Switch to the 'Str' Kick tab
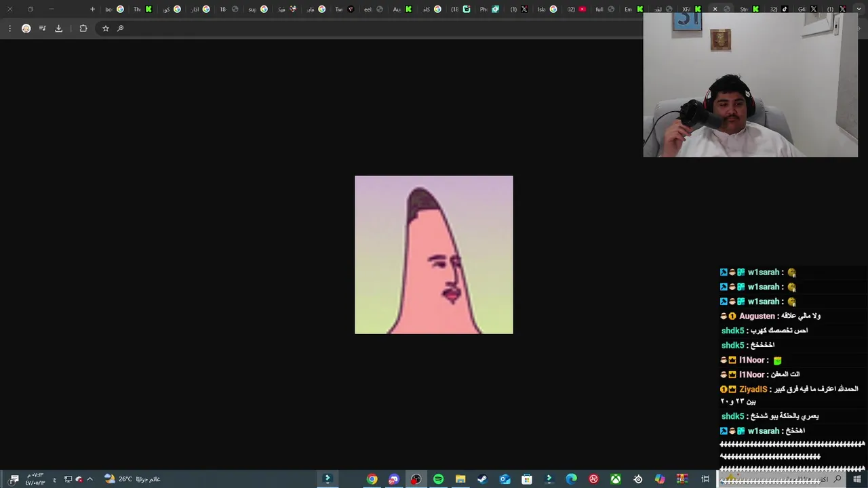The height and width of the screenshot is (488, 868). (x=749, y=9)
